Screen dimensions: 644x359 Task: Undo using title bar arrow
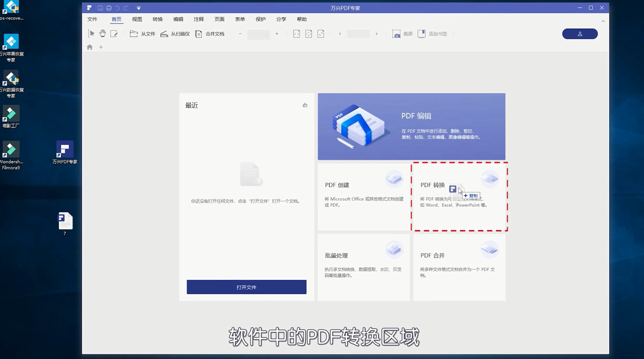click(117, 8)
